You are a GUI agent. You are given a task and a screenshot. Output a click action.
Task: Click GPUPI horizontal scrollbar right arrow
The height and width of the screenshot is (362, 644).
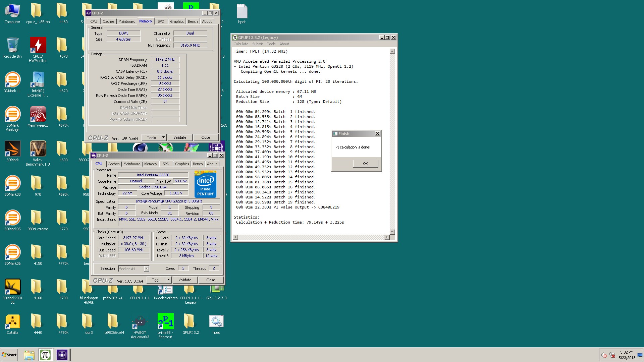(x=387, y=237)
